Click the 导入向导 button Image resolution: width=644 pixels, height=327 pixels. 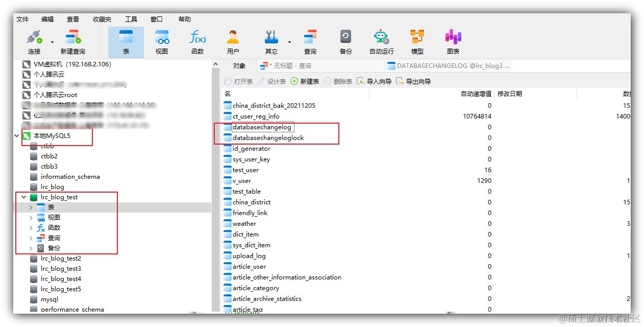pos(374,81)
